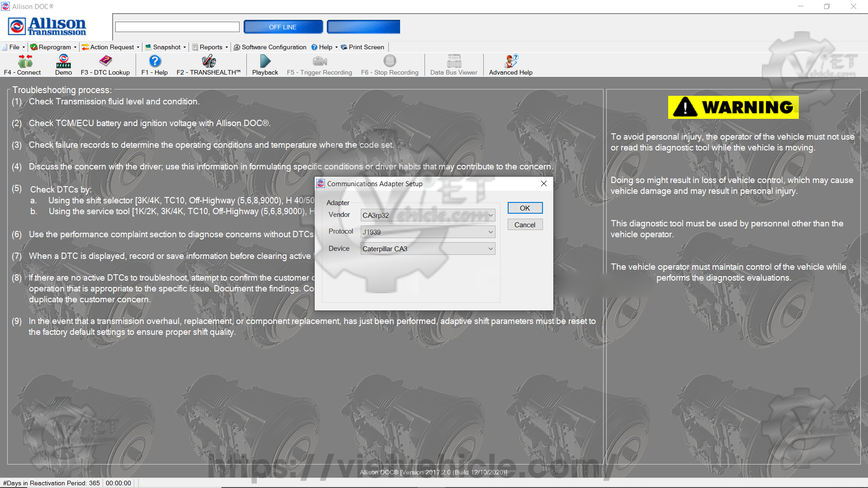
Task: Open the Device Caterpillar CA3 dropdown
Action: [428, 249]
